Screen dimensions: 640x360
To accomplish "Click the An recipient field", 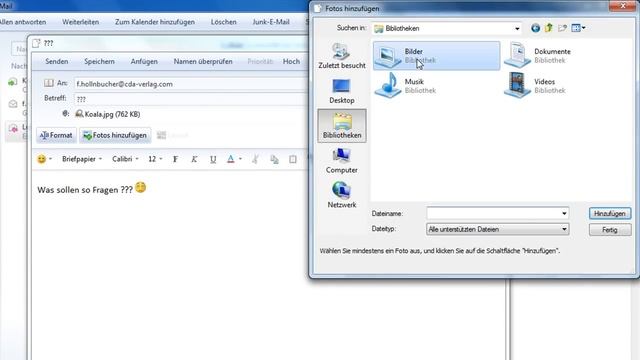I will point(190,84).
